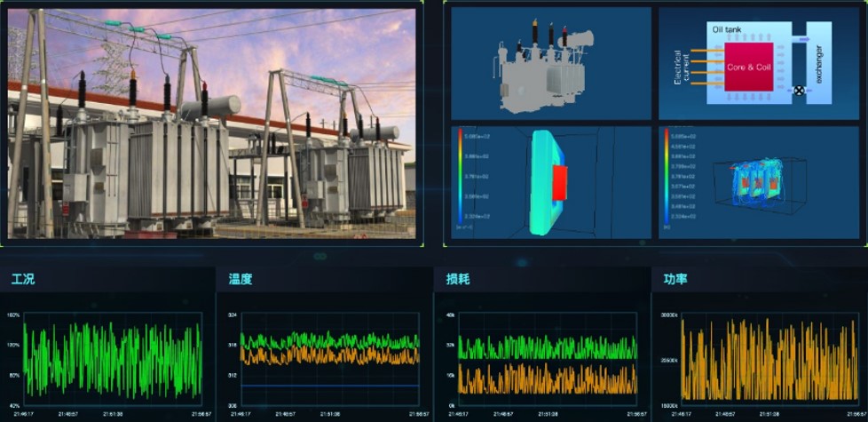Select the 温度 panel header
868x422 pixels.
click(x=241, y=279)
